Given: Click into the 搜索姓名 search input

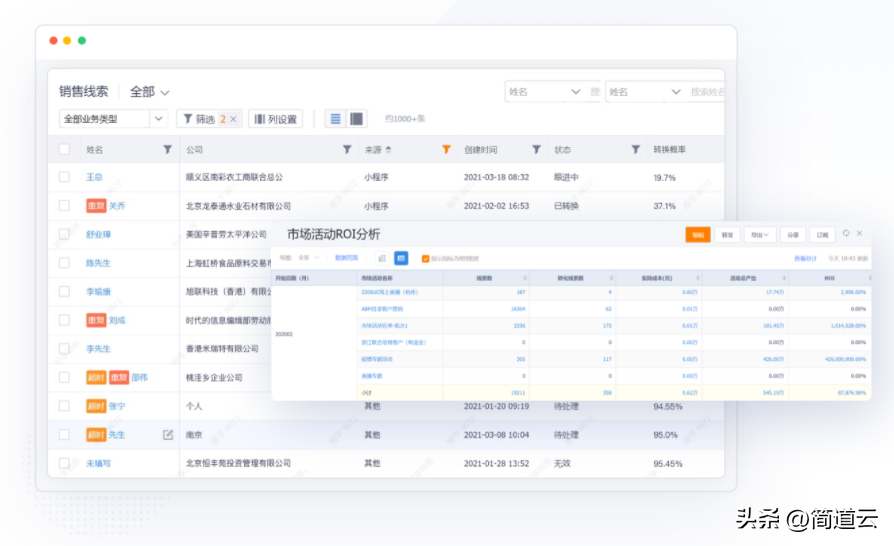Looking at the screenshot, I should point(707,92).
